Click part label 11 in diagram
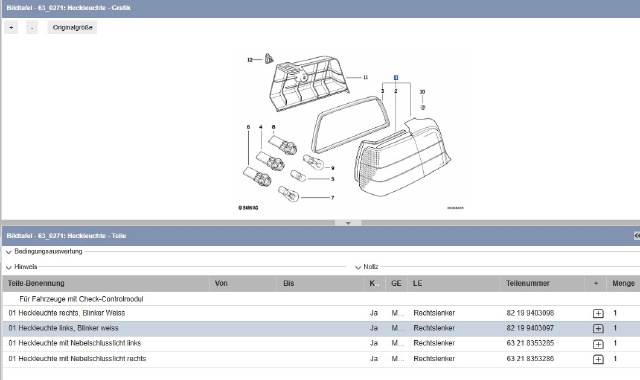The width and height of the screenshot is (640, 380). click(x=365, y=77)
